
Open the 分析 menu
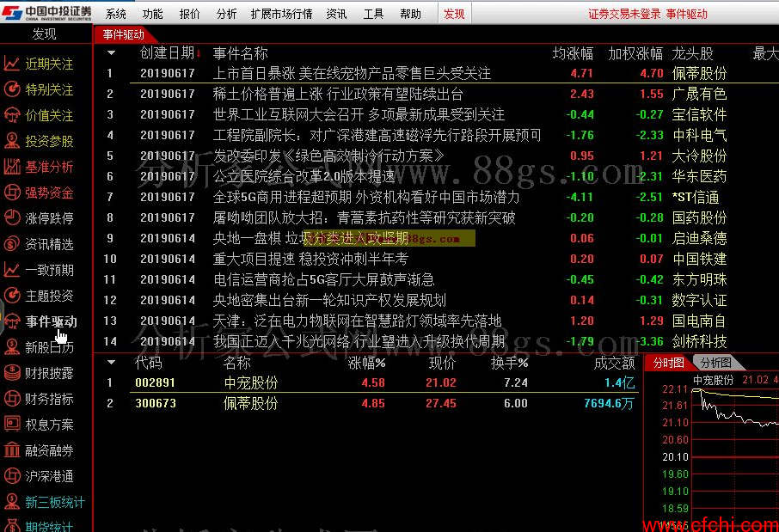pyautogui.click(x=226, y=14)
